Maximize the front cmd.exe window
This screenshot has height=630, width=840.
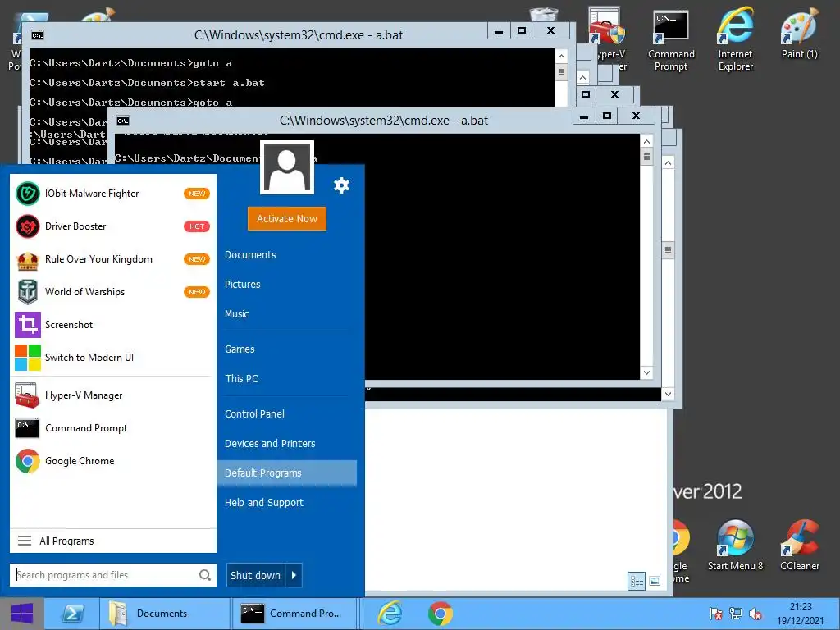point(606,116)
